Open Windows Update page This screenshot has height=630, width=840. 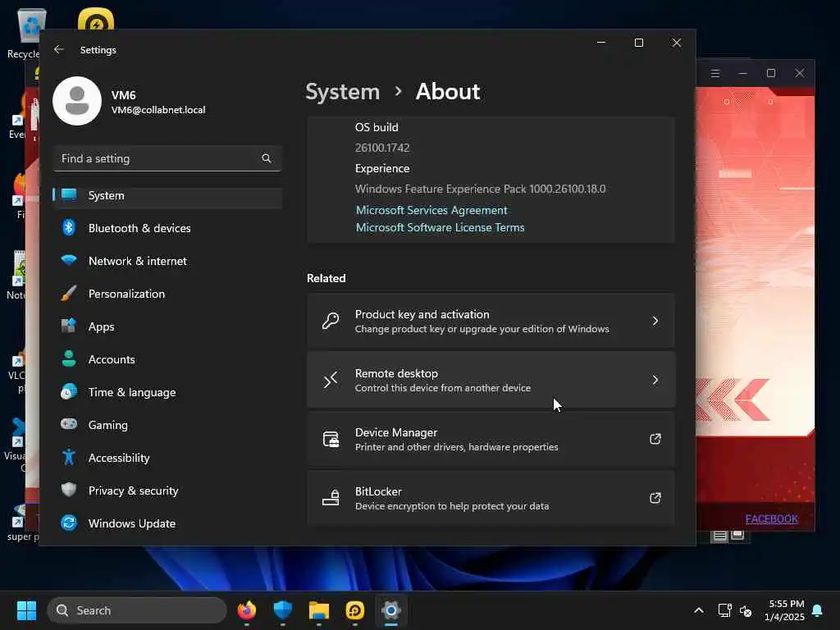(167, 523)
